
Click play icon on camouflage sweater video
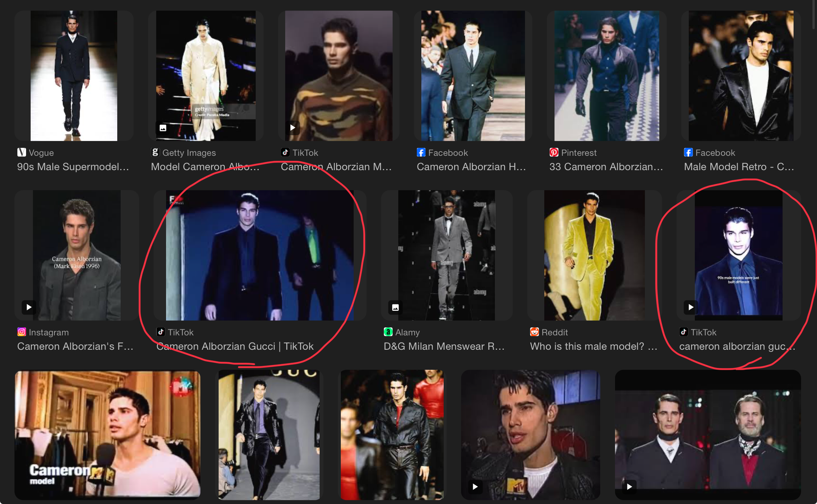292,128
